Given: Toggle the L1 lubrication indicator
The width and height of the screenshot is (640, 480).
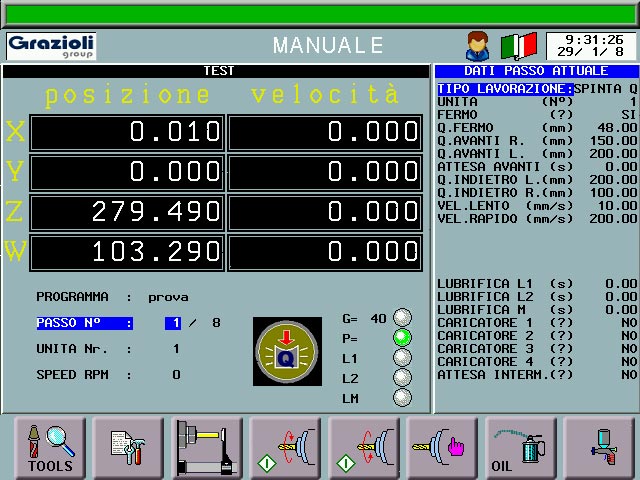Looking at the screenshot, I should coord(402,358).
